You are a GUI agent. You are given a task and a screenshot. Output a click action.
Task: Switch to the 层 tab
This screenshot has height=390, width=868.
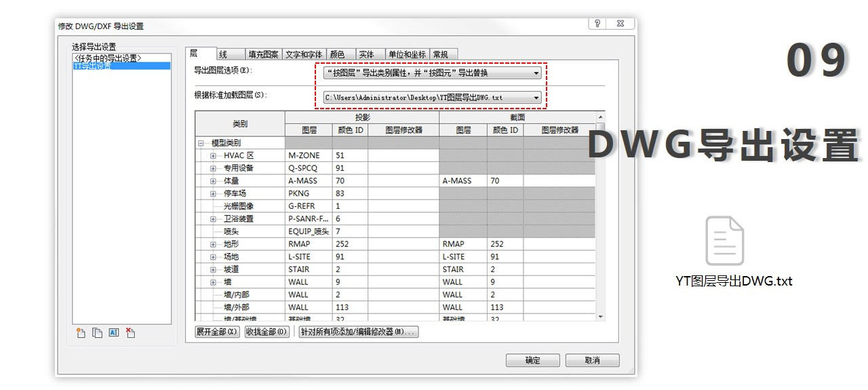pos(201,54)
